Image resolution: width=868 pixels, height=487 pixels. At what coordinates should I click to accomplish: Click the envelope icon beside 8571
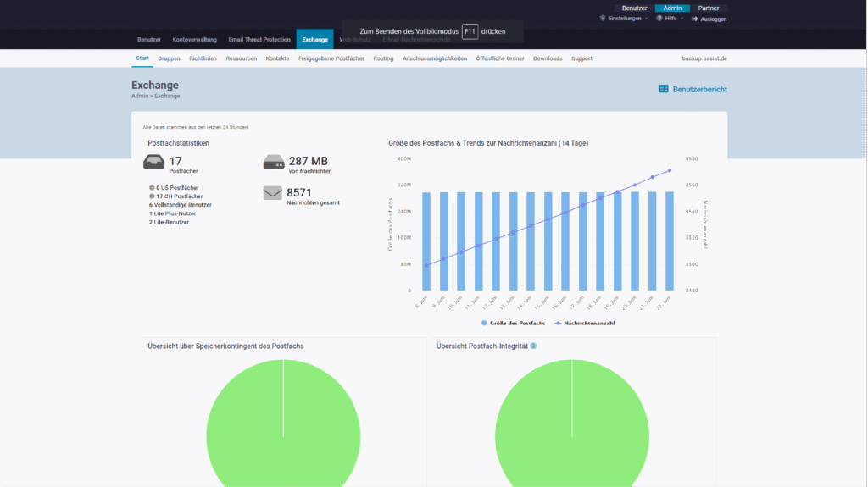point(272,192)
